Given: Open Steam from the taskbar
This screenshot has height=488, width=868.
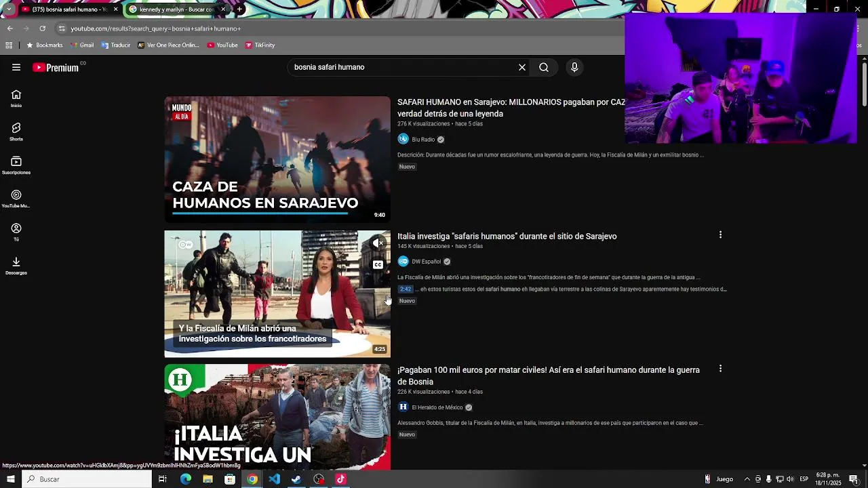Looking at the screenshot, I should tap(296, 479).
